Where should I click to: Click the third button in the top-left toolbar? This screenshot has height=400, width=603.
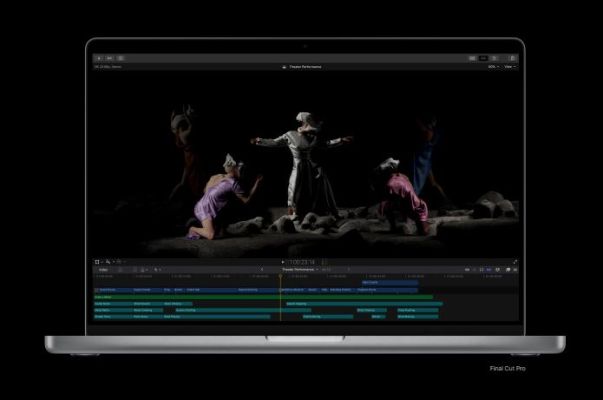(122, 58)
